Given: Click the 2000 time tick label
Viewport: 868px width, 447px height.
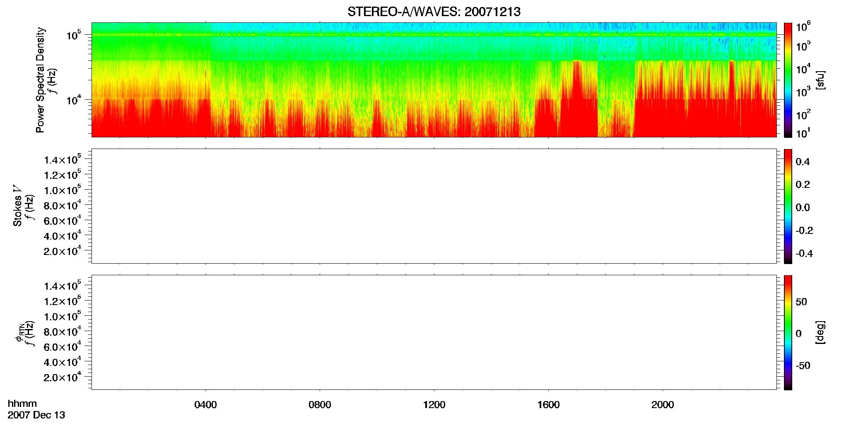Looking at the screenshot, I should [x=663, y=405].
